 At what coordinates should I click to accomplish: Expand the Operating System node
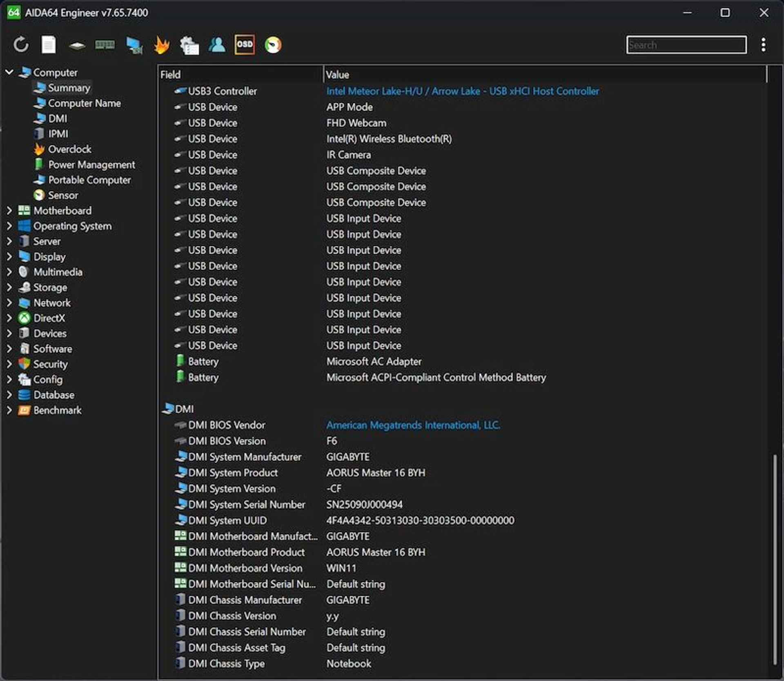click(x=9, y=226)
